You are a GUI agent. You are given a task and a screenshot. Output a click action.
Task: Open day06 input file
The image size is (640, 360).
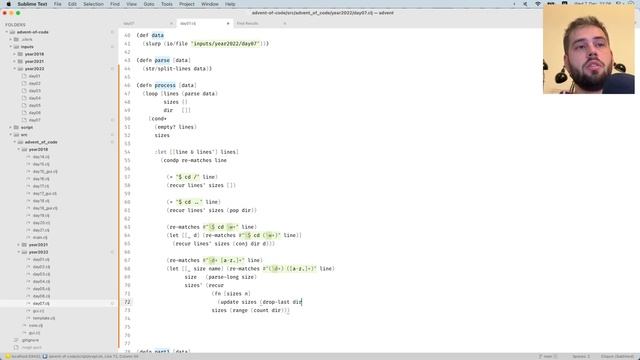point(34,113)
